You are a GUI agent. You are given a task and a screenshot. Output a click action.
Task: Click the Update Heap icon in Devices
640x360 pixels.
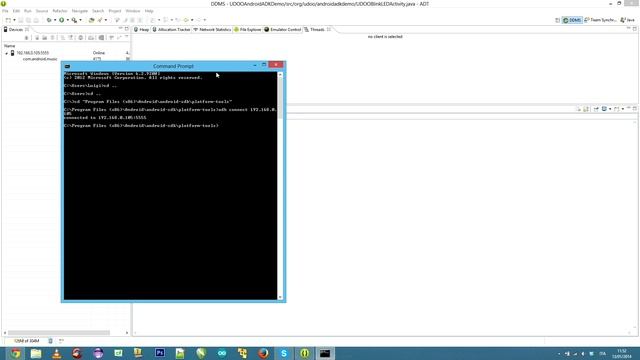37,38
